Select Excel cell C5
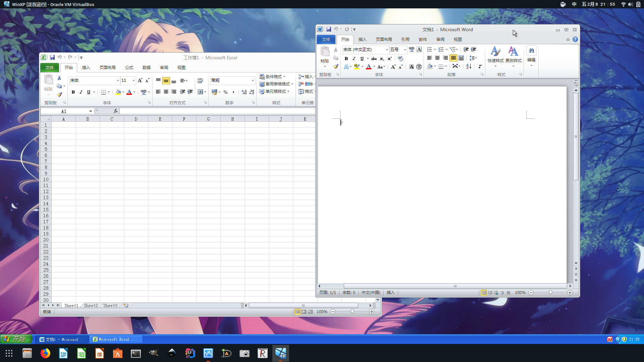This screenshot has width=644, height=362. [x=112, y=149]
